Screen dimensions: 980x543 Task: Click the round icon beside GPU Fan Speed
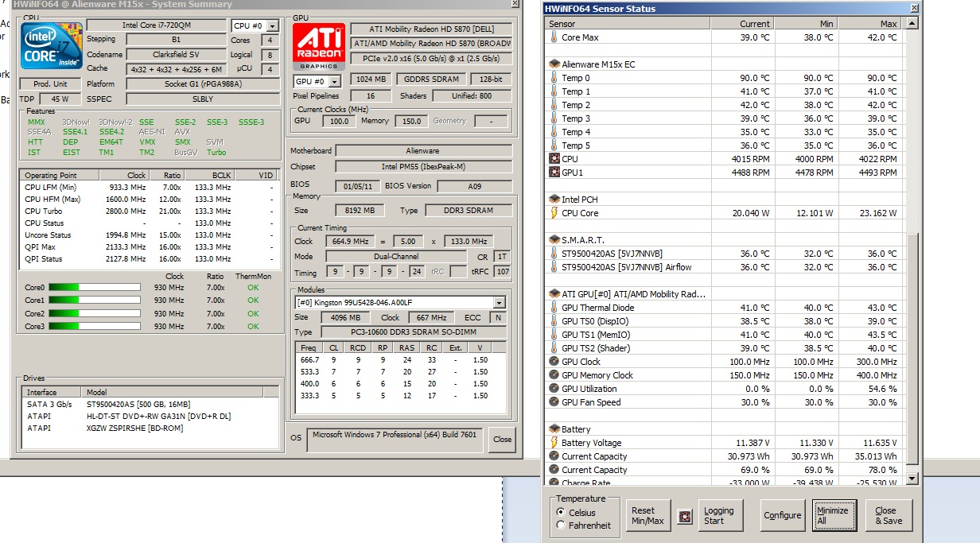554,402
